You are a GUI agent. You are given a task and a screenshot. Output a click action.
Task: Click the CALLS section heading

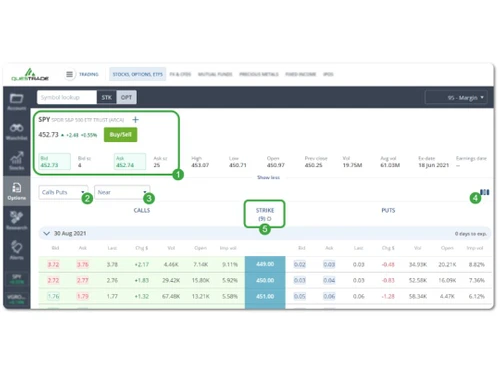142,210
